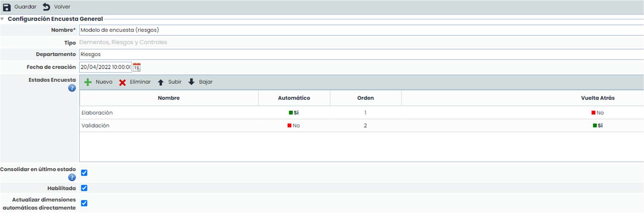Toggle the Habilitada checkbox
The image size is (644, 213).
click(x=84, y=188)
